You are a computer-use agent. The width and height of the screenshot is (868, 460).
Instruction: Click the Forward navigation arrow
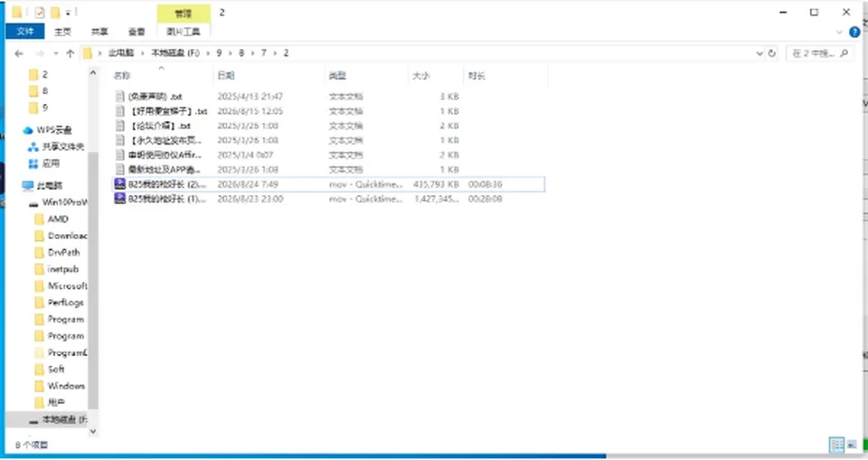point(39,53)
